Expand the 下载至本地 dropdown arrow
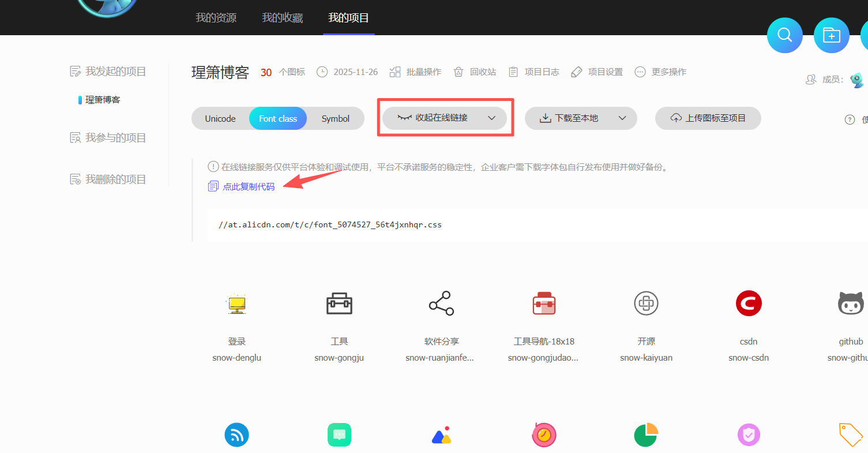Image resolution: width=868 pixels, height=453 pixels. point(622,118)
